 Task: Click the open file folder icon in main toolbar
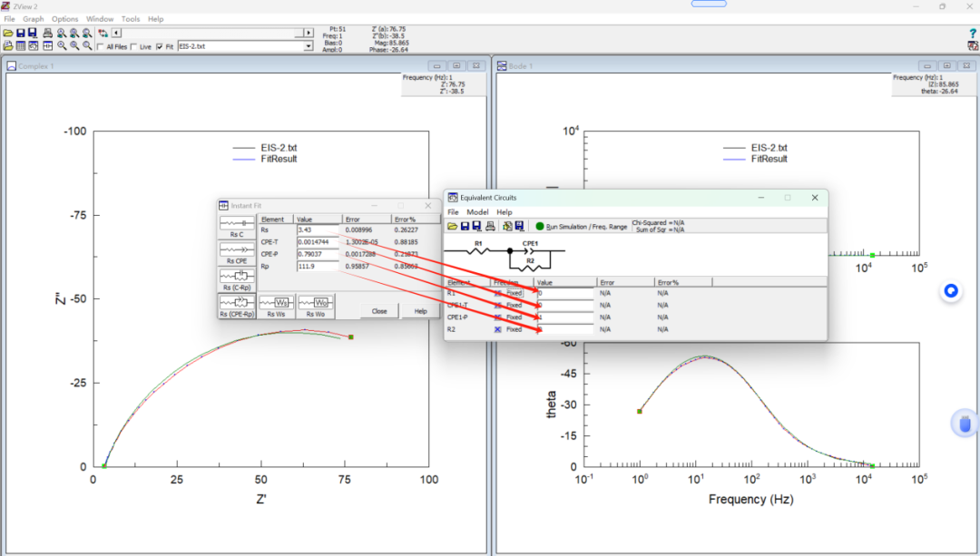[7, 33]
